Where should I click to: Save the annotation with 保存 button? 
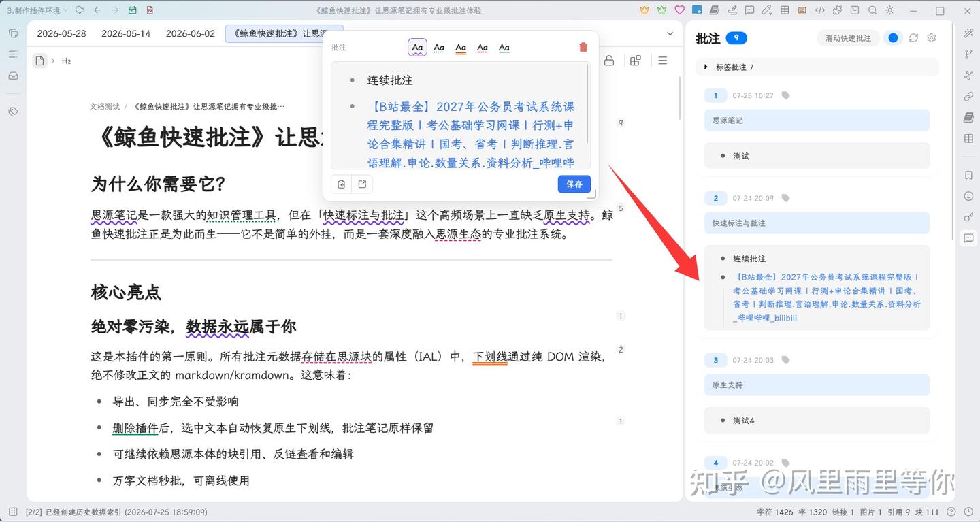574,184
